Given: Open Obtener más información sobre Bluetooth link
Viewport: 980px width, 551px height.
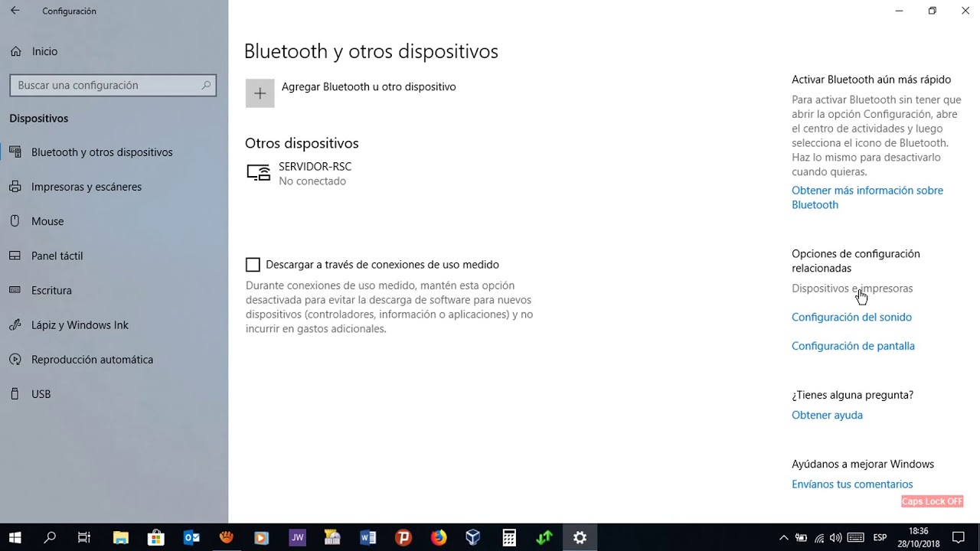Looking at the screenshot, I should [867, 197].
